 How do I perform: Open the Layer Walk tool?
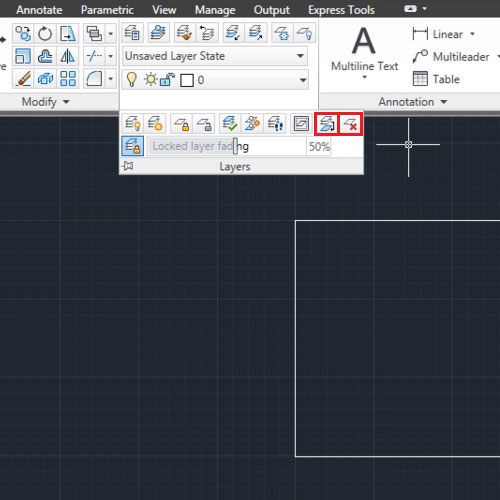pyautogui.click(x=275, y=124)
